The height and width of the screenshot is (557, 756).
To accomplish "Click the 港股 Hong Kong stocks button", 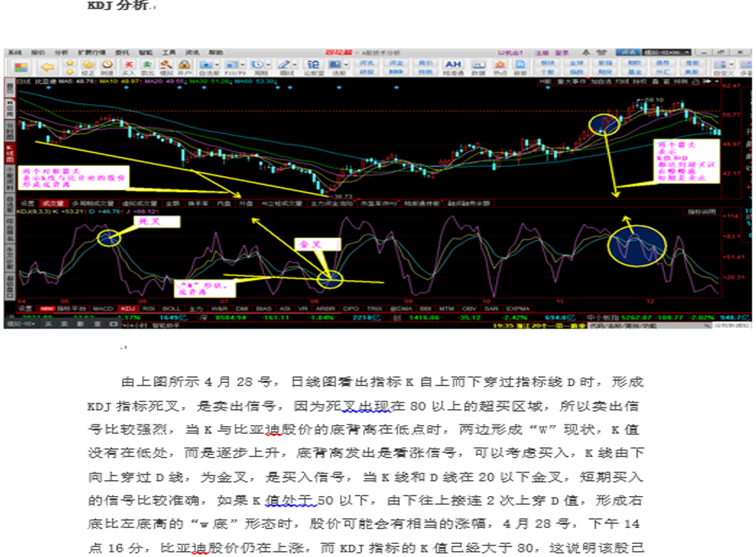I will tap(692, 62).
